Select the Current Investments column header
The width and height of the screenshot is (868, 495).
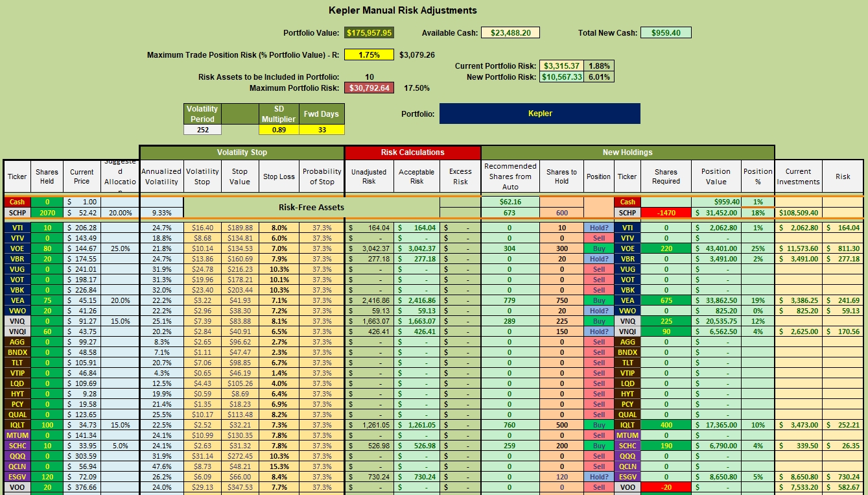[798, 176]
